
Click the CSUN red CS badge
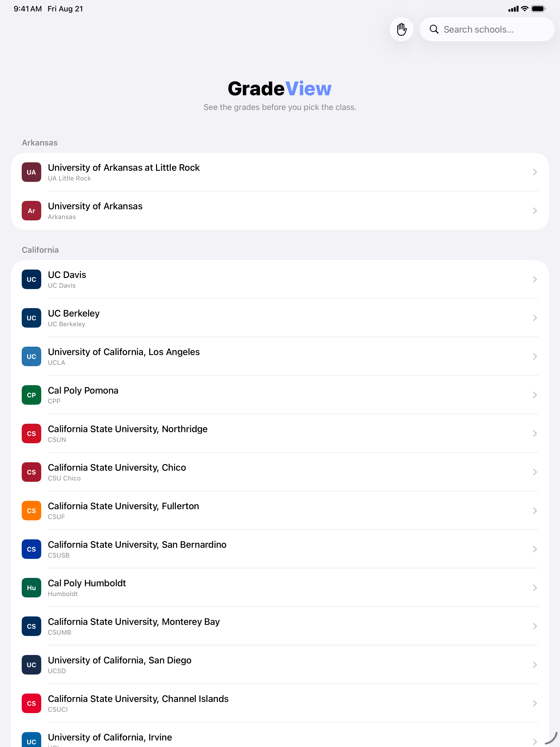(31, 433)
